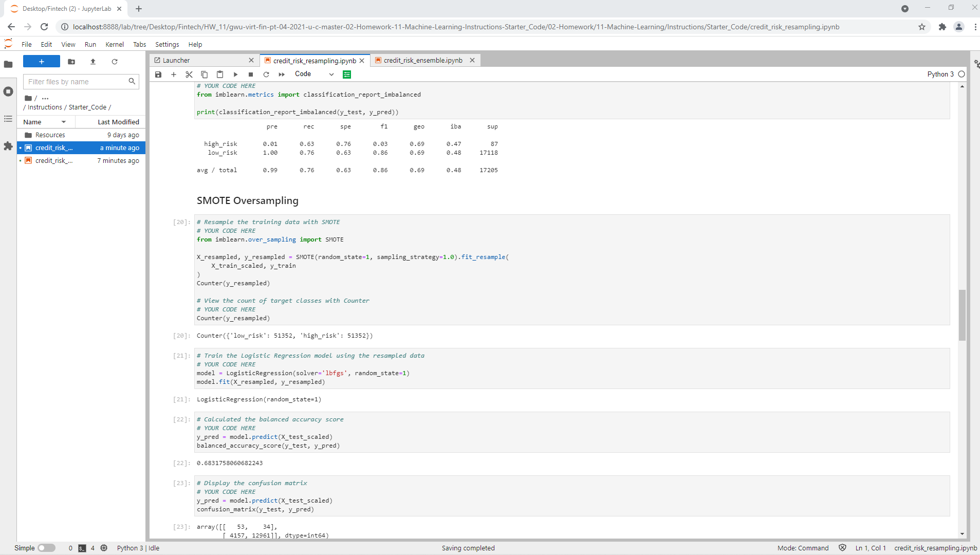The width and height of the screenshot is (980, 555).
Task: Close the credit_risk_resampling.ipynb tab
Action: point(362,61)
